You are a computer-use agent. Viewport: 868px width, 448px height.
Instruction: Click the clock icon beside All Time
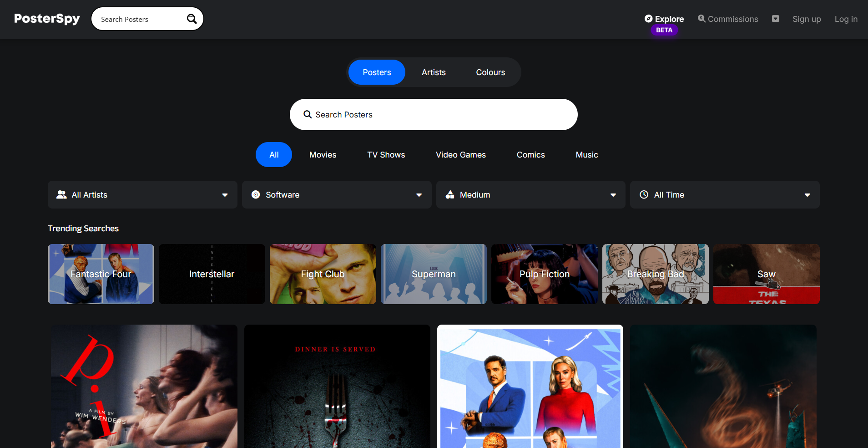coord(644,195)
